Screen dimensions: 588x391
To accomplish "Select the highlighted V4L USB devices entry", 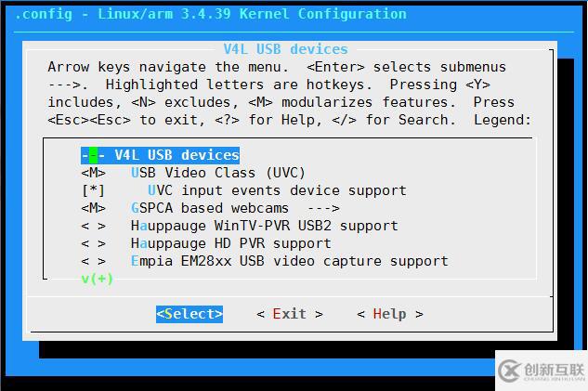I will pos(160,155).
